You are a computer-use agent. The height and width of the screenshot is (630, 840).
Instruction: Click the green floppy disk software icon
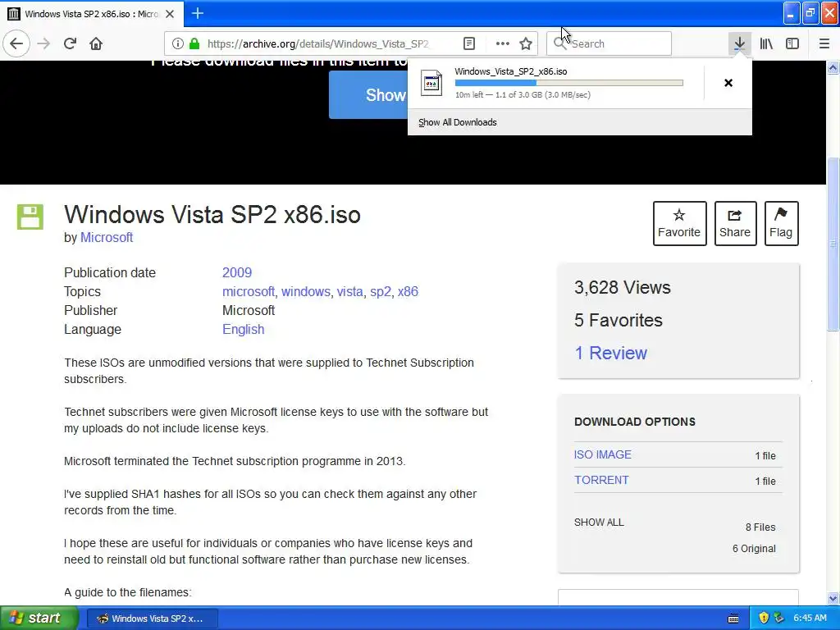click(x=30, y=217)
